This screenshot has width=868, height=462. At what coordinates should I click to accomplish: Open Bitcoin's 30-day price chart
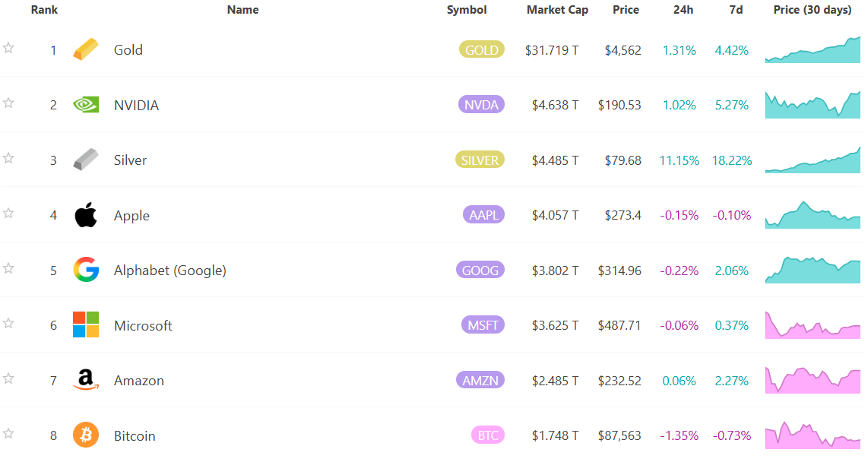(813, 435)
